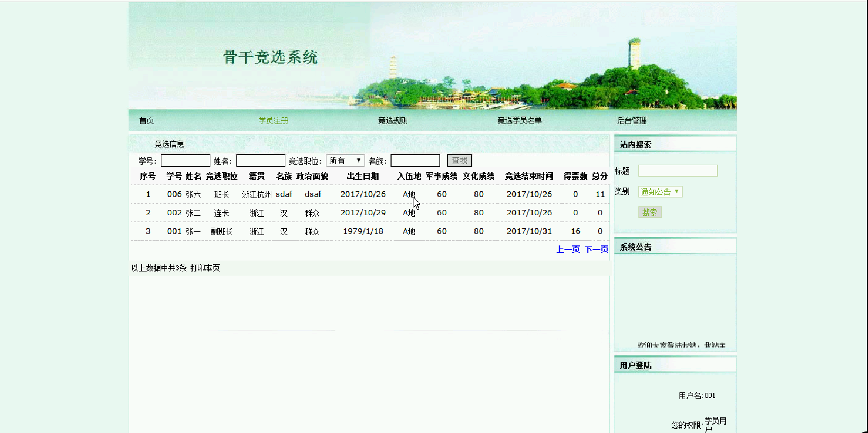This screenshot has height=433, width=868.
Task: Focus the 学号 search input field
Action: (185, 160)
